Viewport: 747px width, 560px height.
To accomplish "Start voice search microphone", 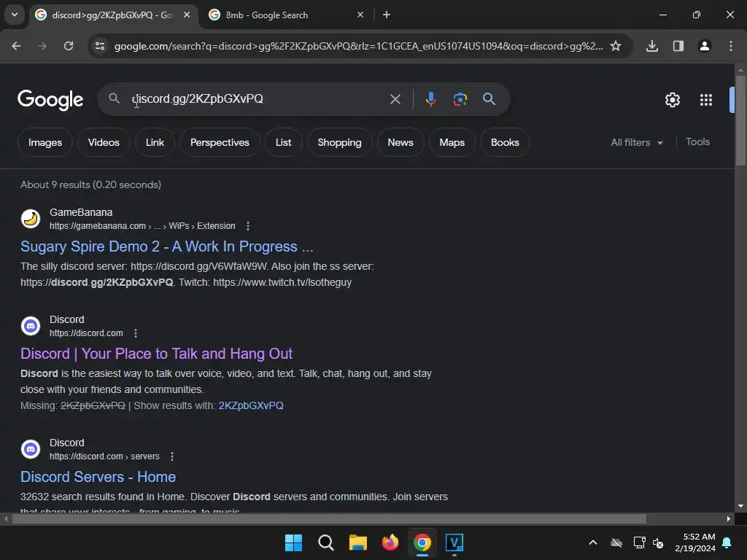I will click(x=430, y=99).
